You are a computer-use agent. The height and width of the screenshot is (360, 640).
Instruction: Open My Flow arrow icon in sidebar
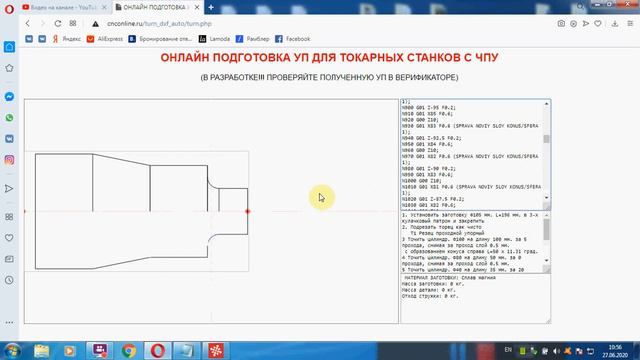9,189
